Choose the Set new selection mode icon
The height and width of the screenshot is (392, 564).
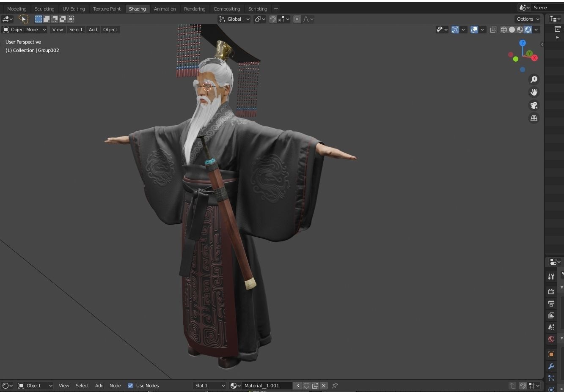tap(39, 19)
